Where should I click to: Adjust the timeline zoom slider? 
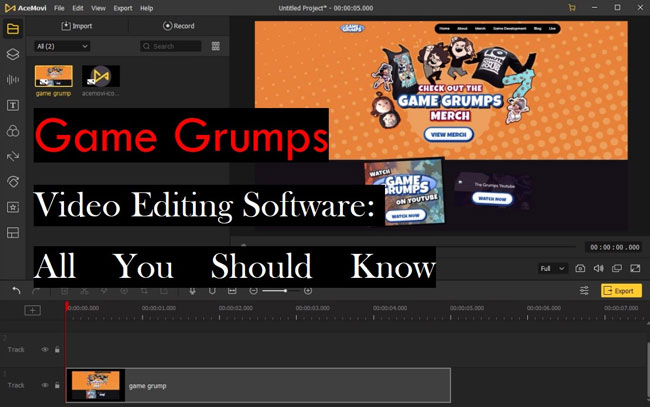(280, 291)
